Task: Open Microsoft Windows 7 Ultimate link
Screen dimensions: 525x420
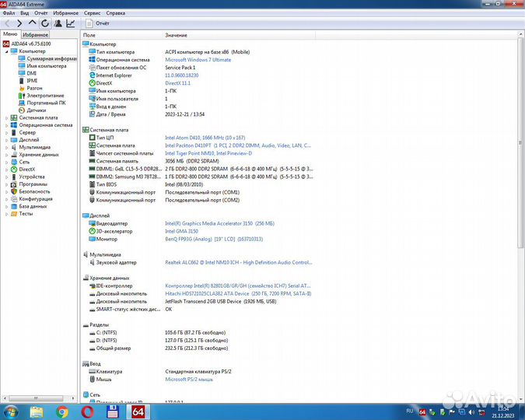Action: [x=198, y=60]
